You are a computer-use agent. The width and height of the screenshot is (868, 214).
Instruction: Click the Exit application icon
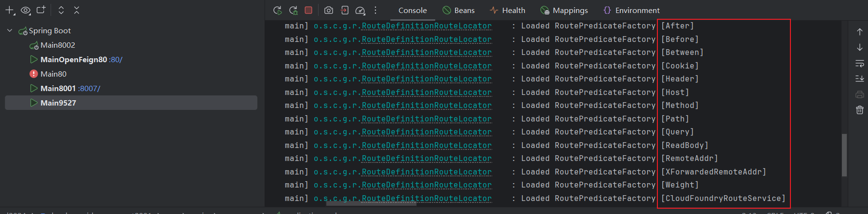click(x=345, y=10)
